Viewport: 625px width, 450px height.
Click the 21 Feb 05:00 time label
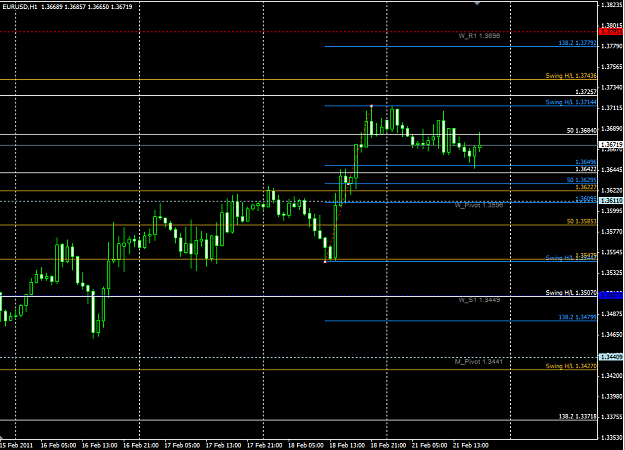(429, 445)
